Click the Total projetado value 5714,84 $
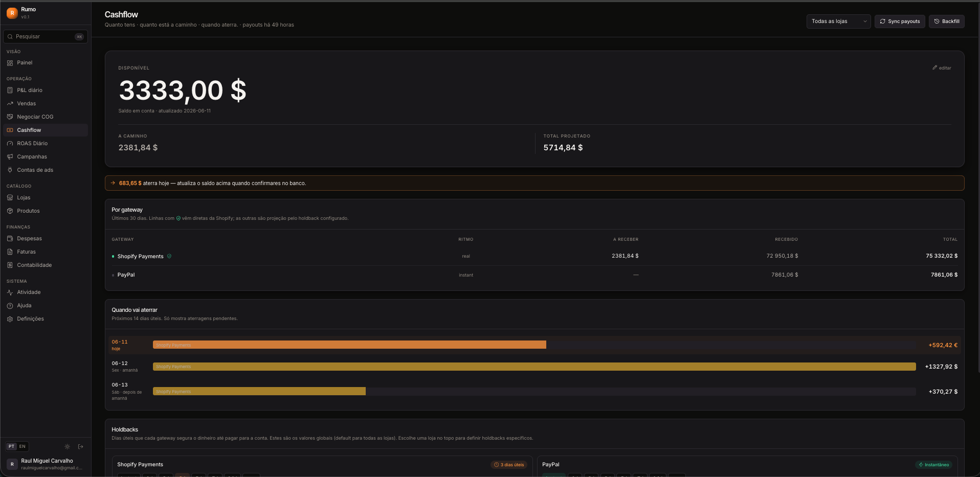Screen dimensions: 980x477 click(x=563, y=148)
